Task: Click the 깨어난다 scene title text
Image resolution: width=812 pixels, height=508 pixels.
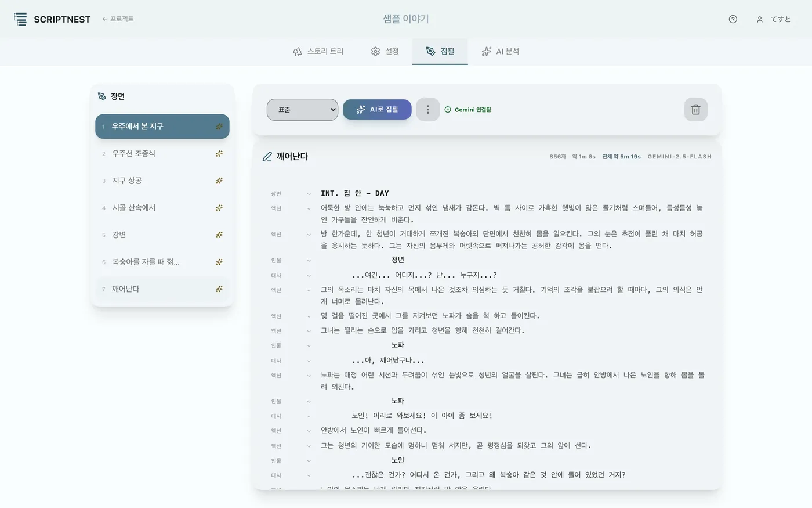Action: click(292, 156)
